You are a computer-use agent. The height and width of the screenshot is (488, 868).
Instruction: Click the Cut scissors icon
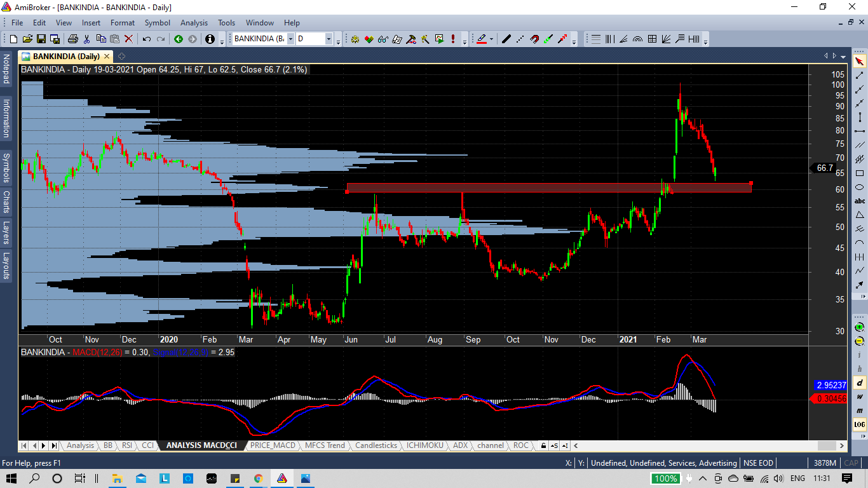(x=87, y=39)
